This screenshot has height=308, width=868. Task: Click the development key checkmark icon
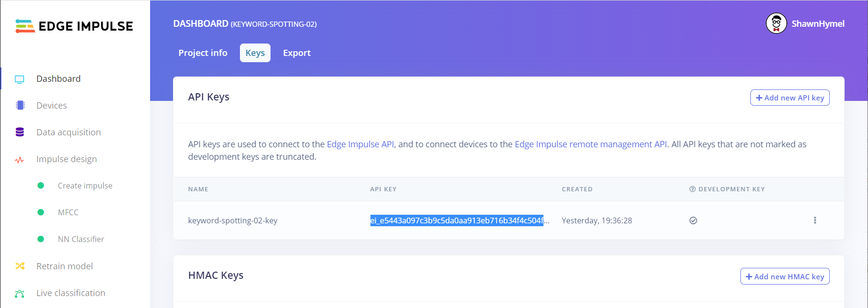point(693,220)
